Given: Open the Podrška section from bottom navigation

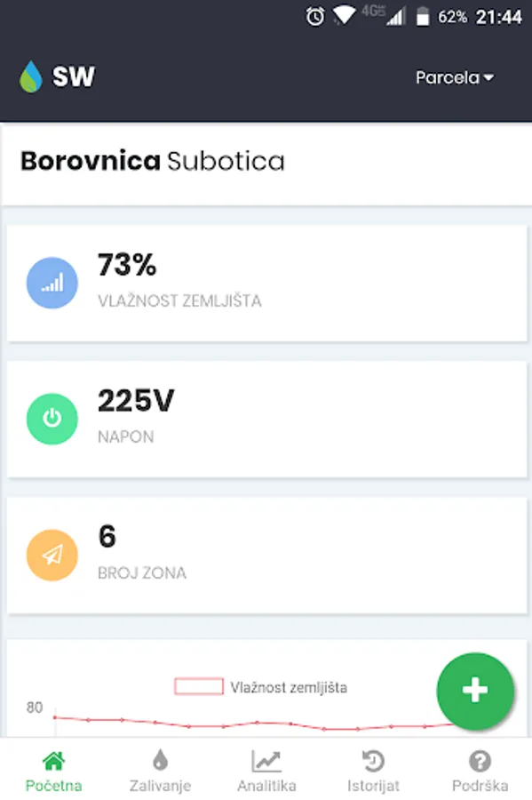Looking at the screenshot, I should (x=480, y=772).
